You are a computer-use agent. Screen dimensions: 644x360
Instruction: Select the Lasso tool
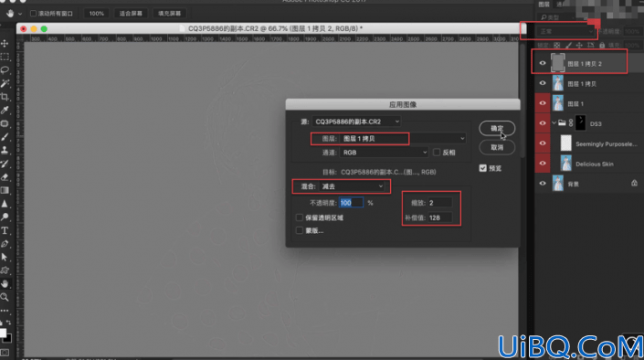click(x=5, y=69)
